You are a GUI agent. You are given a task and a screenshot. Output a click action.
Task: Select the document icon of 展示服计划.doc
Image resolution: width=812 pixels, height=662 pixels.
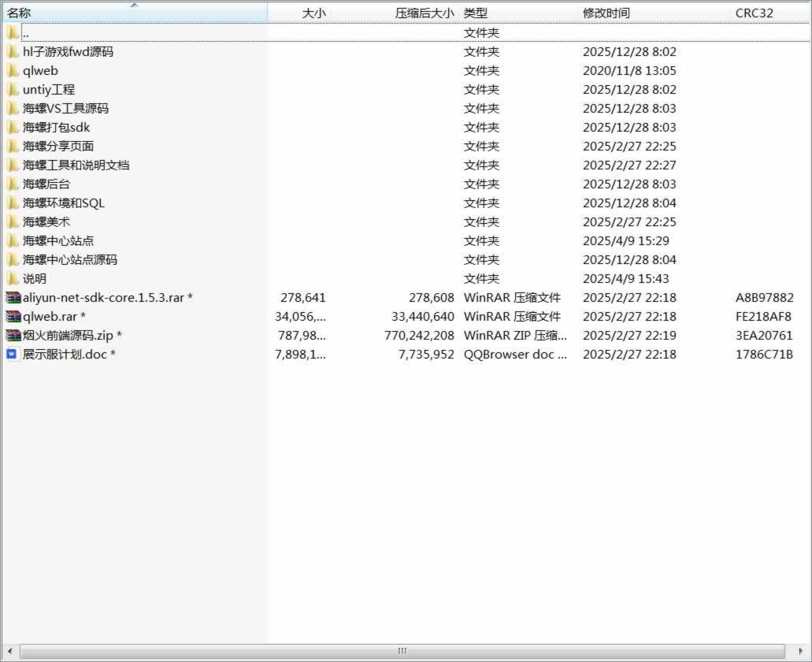pos(12,355)
